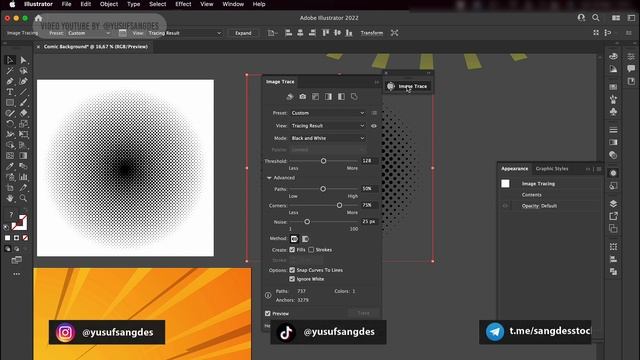
Task: Click the floating Image Trace button
Action: click(x=408, y=86)
